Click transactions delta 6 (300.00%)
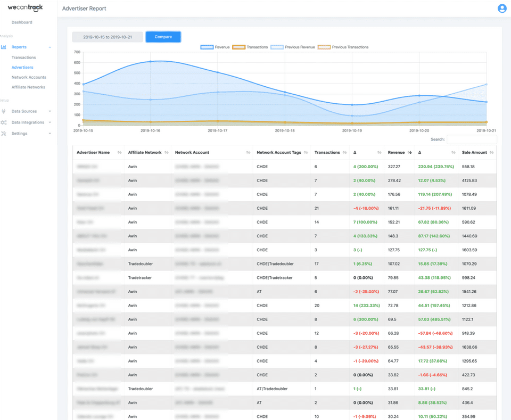This screenshot has height=420, width=511. point(365,319)
